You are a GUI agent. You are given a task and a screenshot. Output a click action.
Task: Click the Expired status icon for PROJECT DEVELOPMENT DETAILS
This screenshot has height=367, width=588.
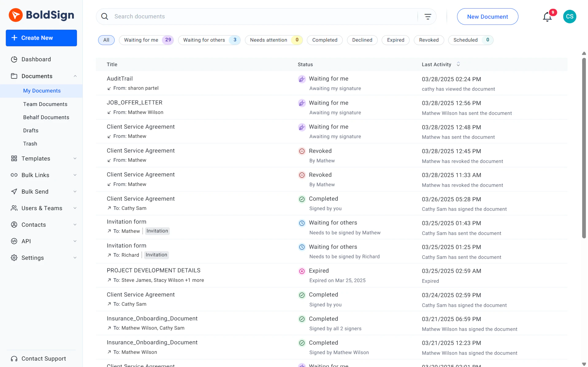pyautogui.click(x=302, y=271)
